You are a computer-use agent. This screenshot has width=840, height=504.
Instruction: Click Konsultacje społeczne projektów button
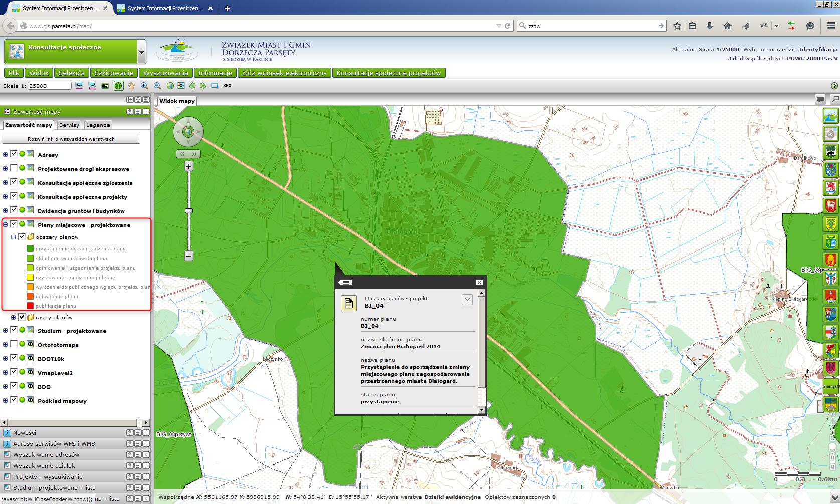(x=388, y=73)
